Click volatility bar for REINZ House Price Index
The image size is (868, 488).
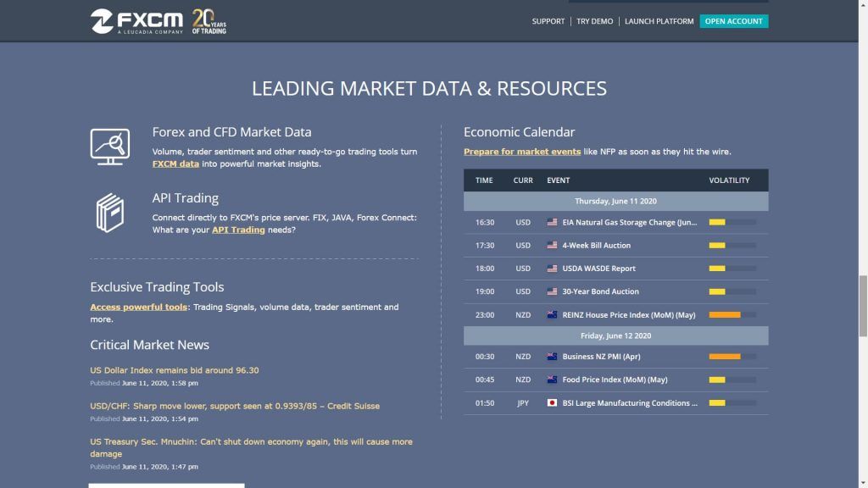coord(732,315)
